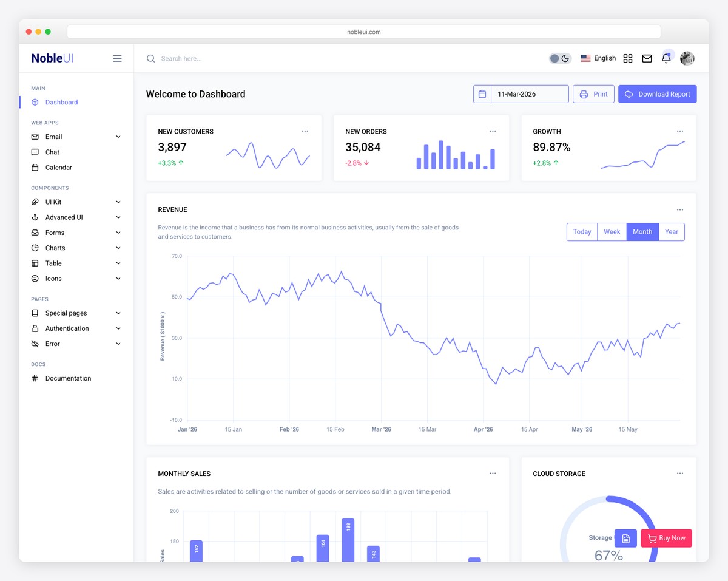
Task: Open the Documentation page
Action: (x=69, y=378)
